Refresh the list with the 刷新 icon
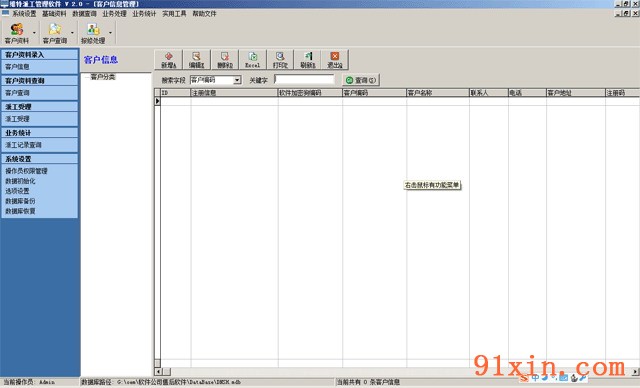 click(308, 60)
